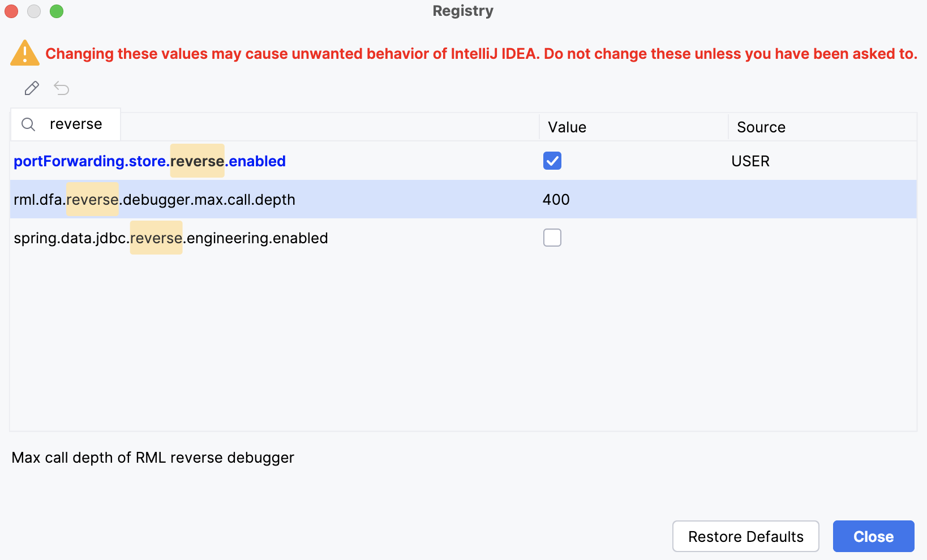Enable spring.data.jdbc.reverse.engineering.enabled
Screen dimensions: 927x560
(x=552, y=238)
